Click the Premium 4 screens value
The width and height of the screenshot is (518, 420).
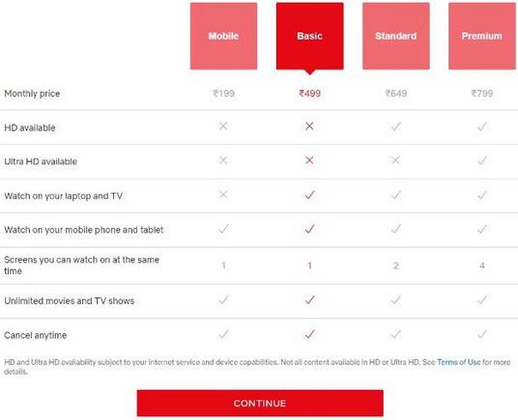pos(482,266)
